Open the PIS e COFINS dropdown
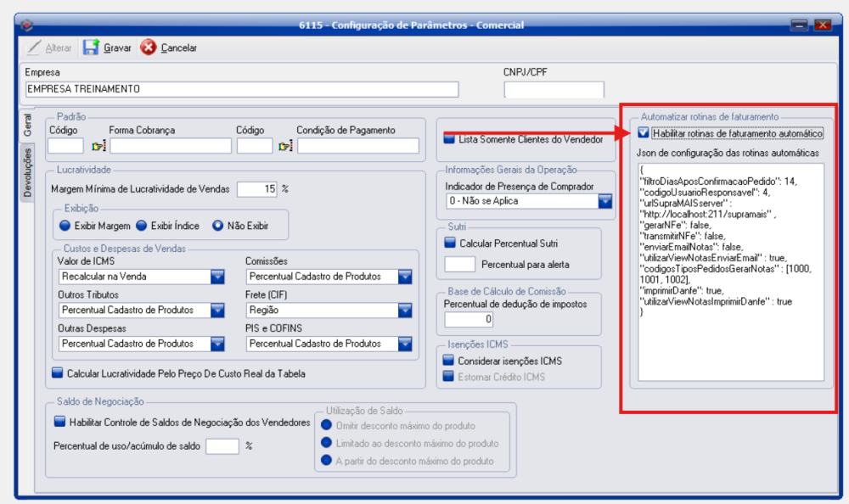 [405, 344]
